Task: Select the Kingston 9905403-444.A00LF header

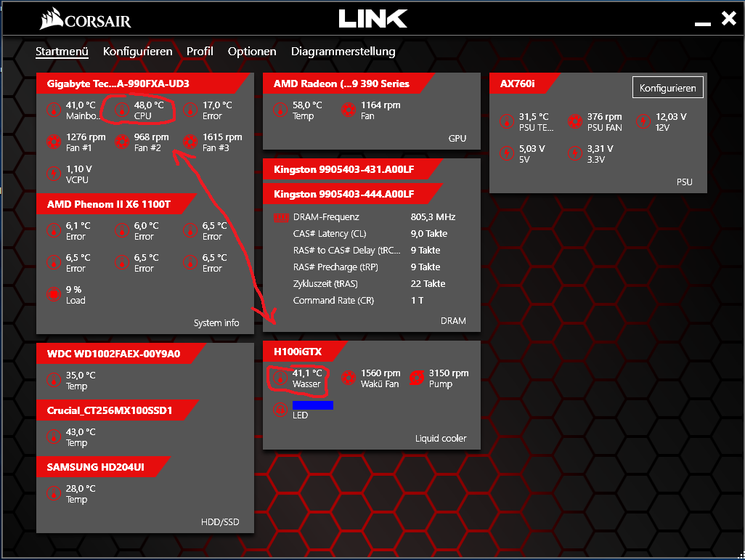Action: pyautogui.click(x=353, y=194)
